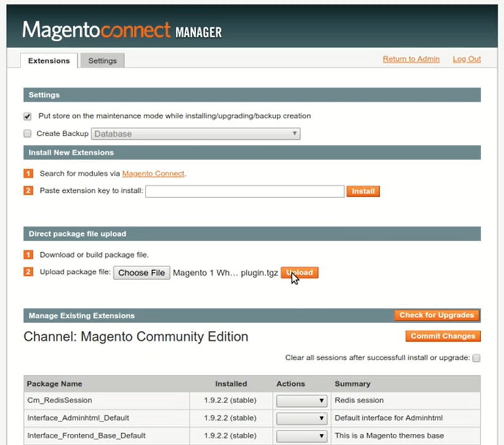The image size is (504, 445).
Task: Open Actions dropdown for Interface_Frontend_Base_Default
Action: pyautogui.click(x=302, y=436)
